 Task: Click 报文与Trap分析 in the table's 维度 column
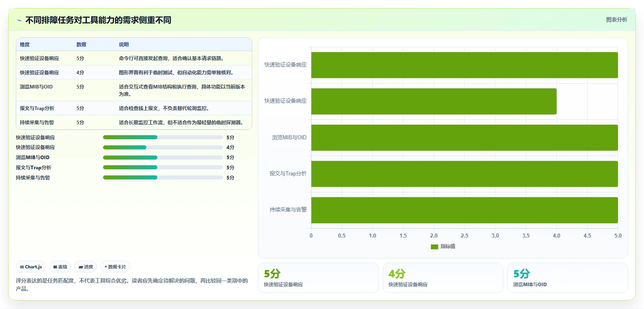pyautogui.click(x=37, y=108)
